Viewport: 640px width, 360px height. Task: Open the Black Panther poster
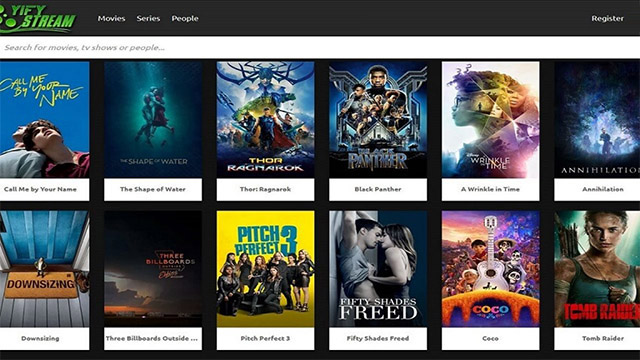pos(378,120)
